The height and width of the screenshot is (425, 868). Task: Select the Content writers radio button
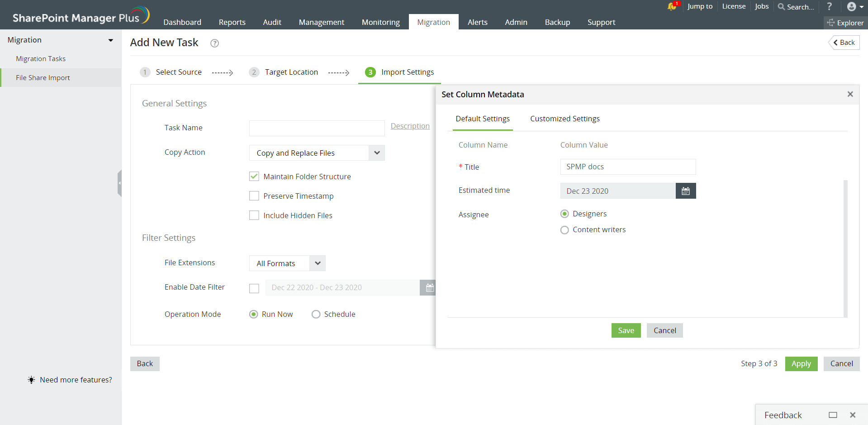564,230
